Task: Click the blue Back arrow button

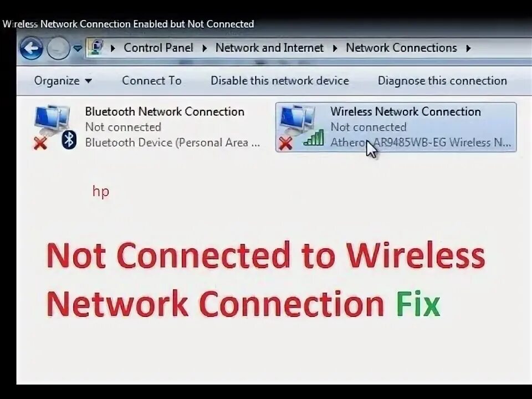Action: (x=31, y=48)
